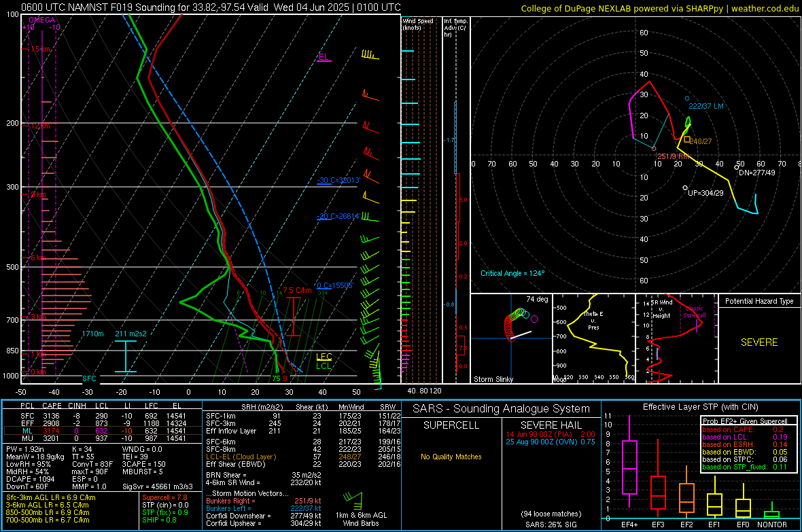Image resolution: width=802 pixels, height=532 pixels.
Task: Click the EL marker on the skew-T
Action: tap(324, 57)
